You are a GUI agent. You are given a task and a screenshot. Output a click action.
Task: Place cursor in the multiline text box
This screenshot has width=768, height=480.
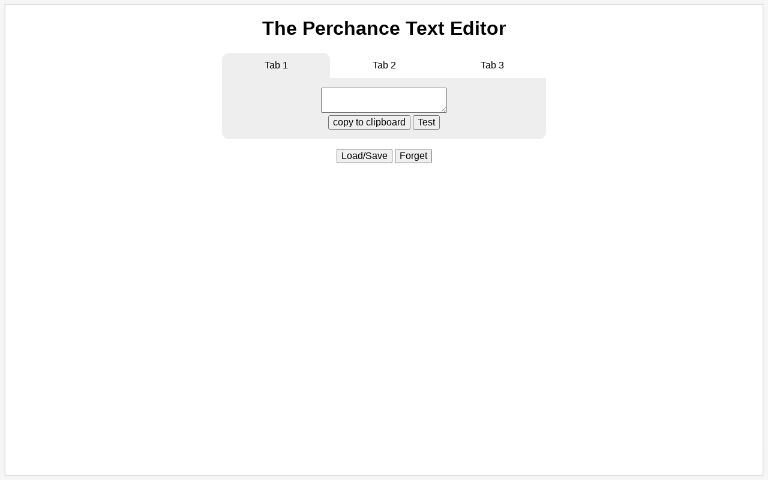(x=384, y=100)
